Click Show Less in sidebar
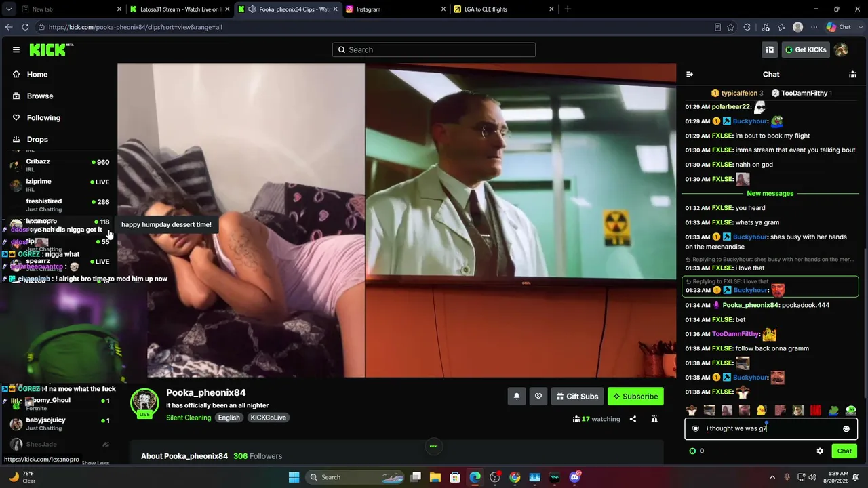Viewport: 868px width, 488px height. [95, 463]
